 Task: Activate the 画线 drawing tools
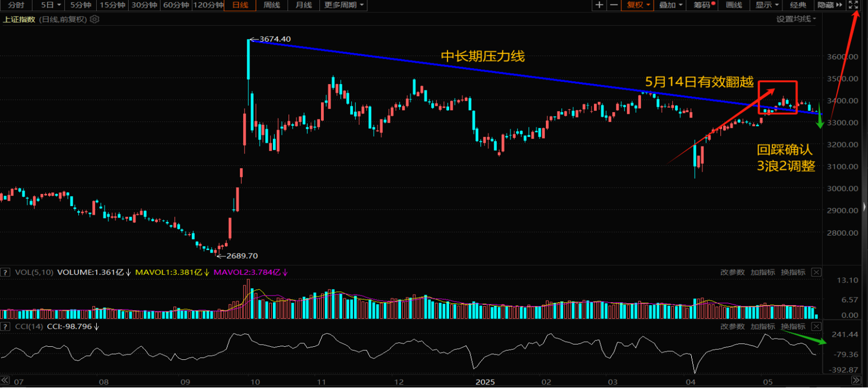coord(734,5)
